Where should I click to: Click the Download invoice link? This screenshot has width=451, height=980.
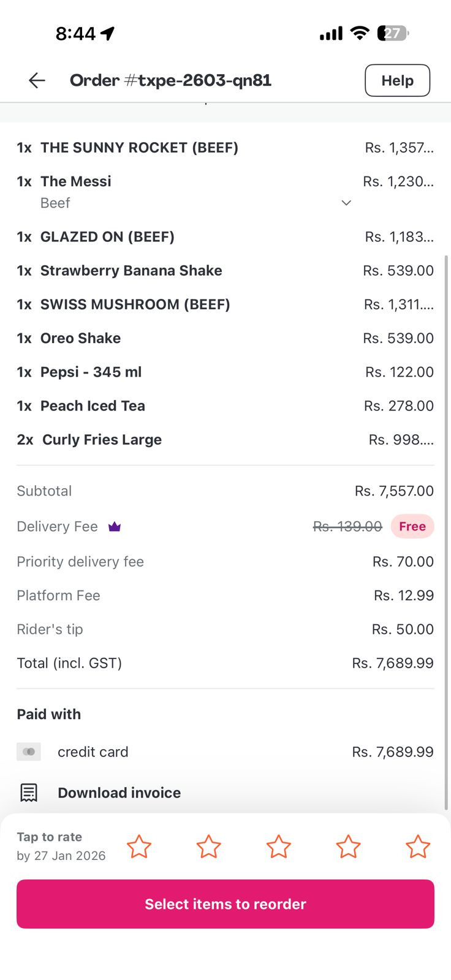tap(119, 793)
